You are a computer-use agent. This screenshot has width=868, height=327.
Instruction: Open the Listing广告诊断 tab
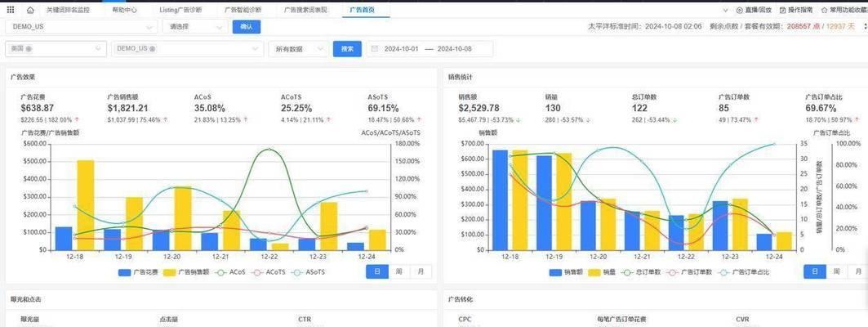[x=180, y=10]
